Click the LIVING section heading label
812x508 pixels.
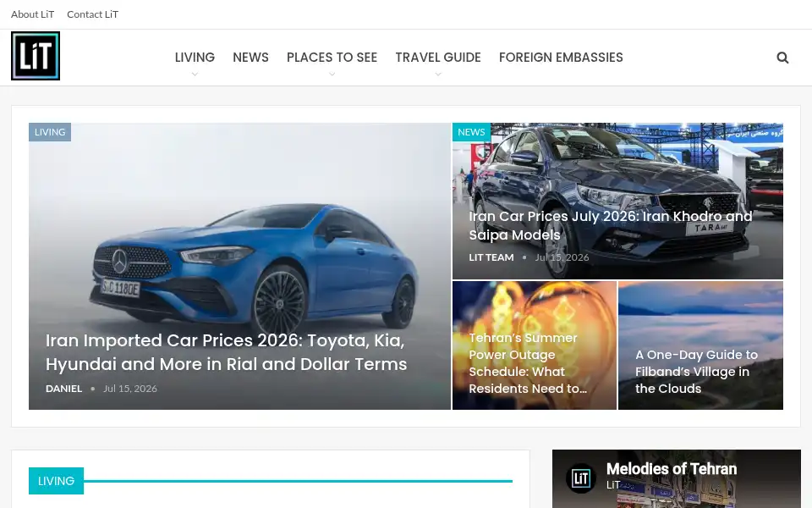click(56, 481)
